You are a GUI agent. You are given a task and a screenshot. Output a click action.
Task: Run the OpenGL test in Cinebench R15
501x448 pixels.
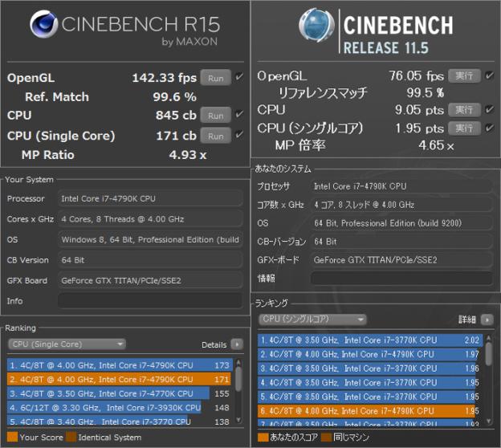[x=216, y=78]
